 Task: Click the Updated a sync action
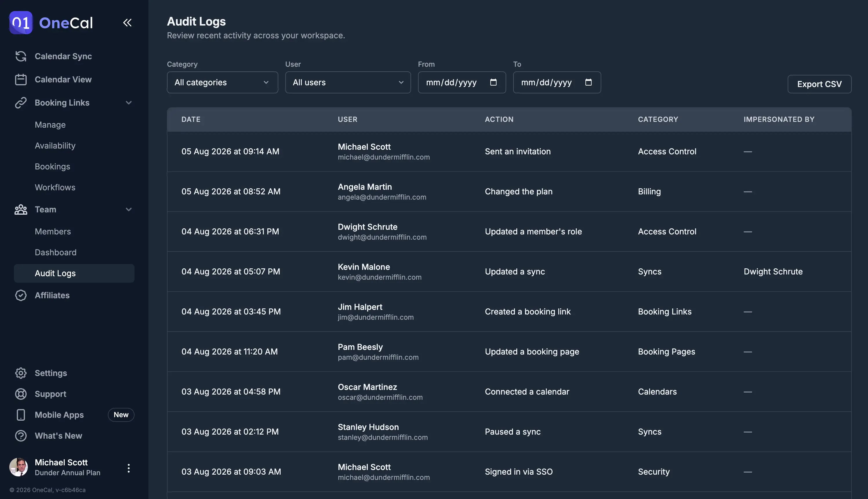515,272
